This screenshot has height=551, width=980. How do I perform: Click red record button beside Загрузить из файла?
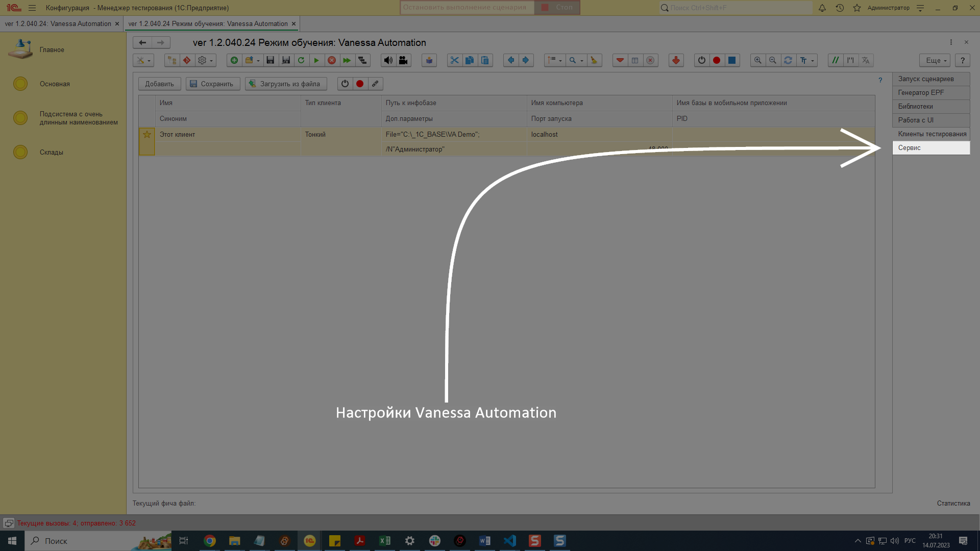pyautogui.click(x=360, y=84)
